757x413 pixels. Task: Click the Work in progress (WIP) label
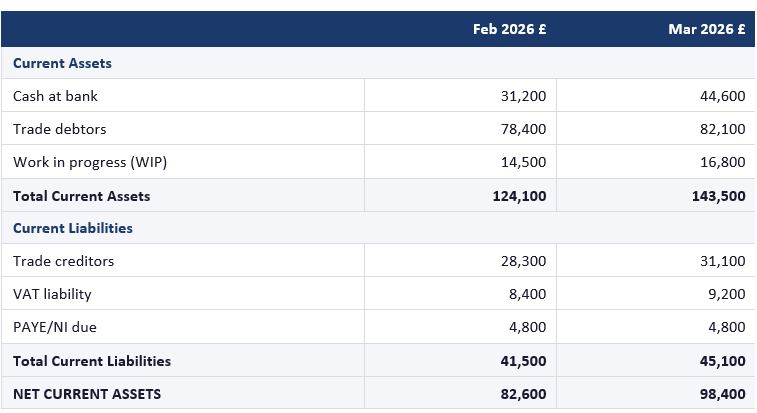(83, 162)
